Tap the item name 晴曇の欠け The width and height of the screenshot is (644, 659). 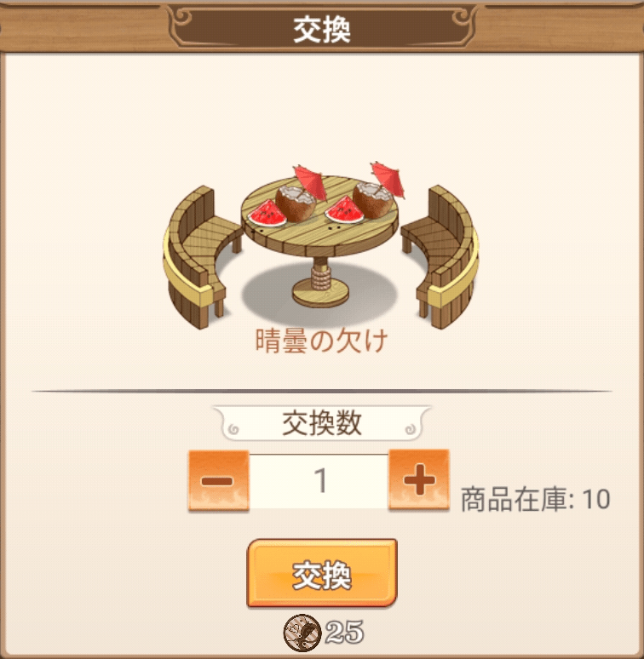coord(321,341)
